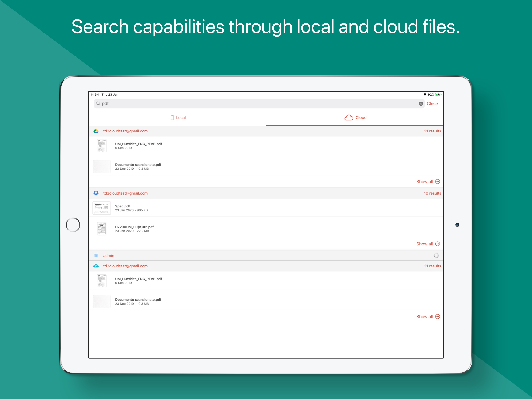Click the pdf search input field
Viewport: 532px width, 399px height.
pos(240,103)
